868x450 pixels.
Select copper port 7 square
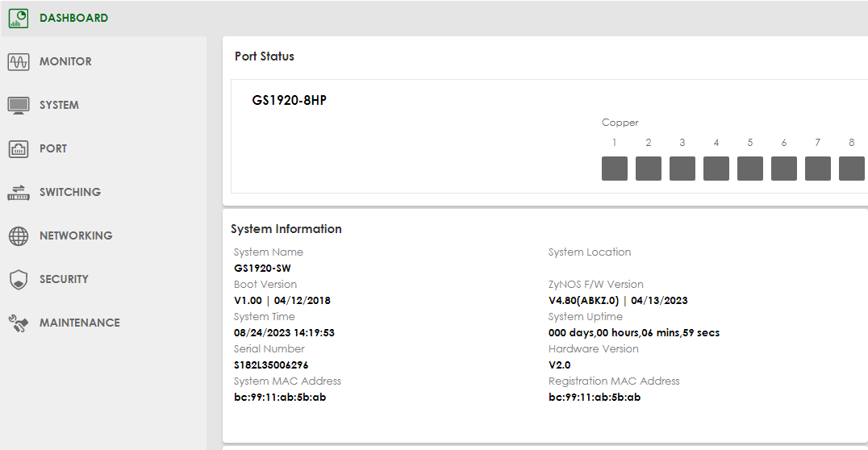click(818, 169)
